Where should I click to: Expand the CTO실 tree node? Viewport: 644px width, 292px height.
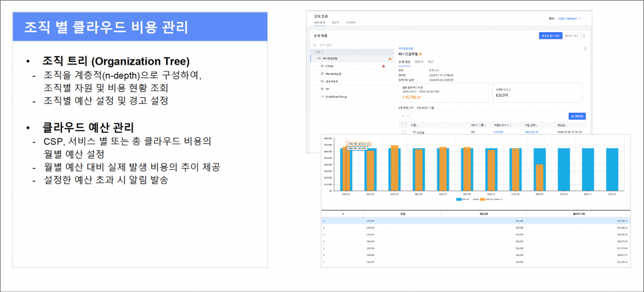pos(319,66)
